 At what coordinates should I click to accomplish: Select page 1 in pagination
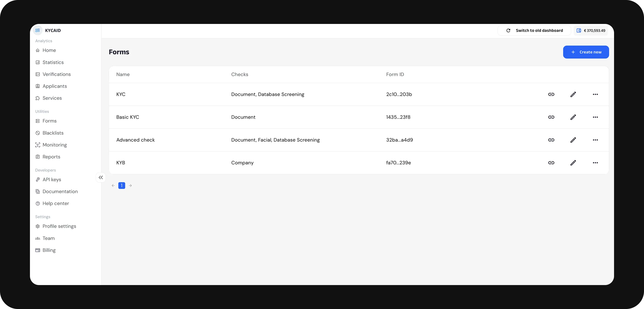122,185
